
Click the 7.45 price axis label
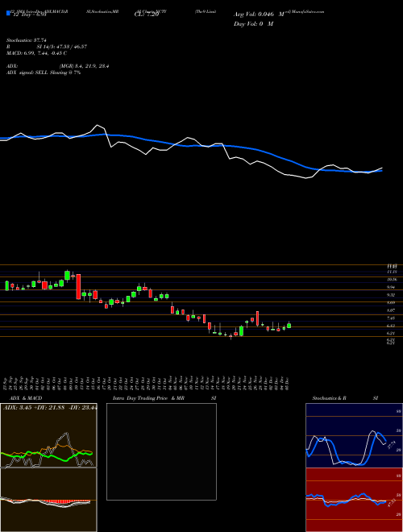(x=392, y=318)
